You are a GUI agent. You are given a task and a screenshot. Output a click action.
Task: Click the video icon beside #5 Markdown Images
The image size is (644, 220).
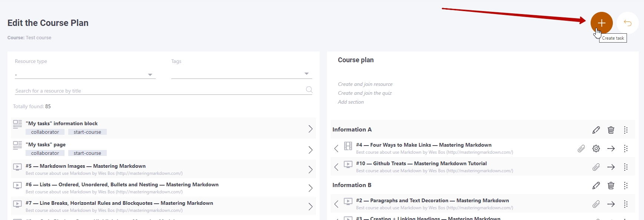click(17, 167)
